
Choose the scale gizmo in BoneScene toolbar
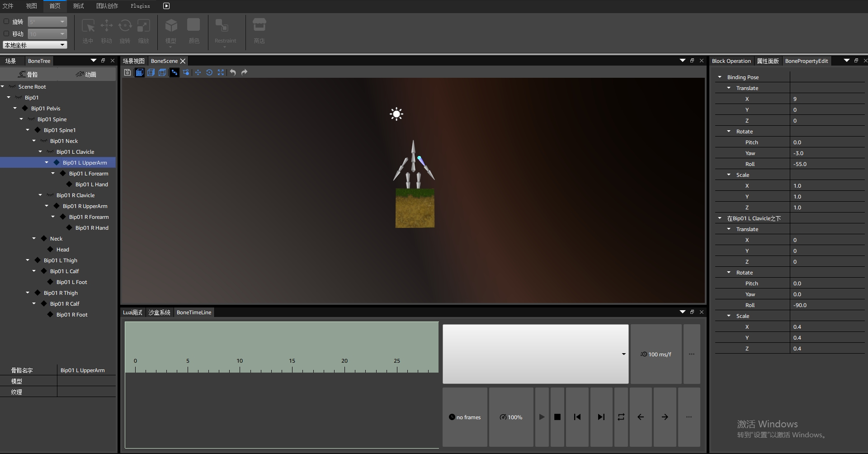point(221,72)
